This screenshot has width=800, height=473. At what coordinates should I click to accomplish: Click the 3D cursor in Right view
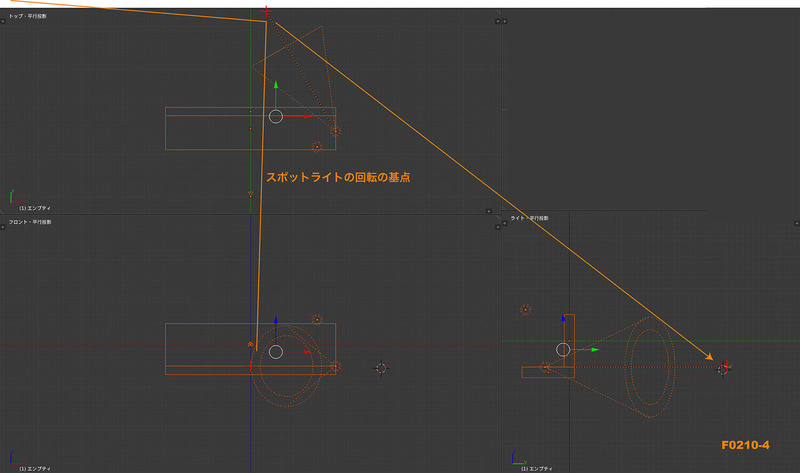pos(723,368)
